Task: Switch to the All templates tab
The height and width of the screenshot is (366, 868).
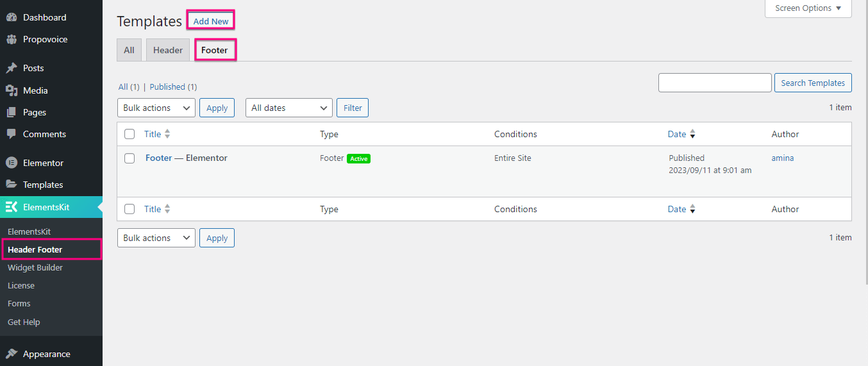Action: click(x=129, y=50)
